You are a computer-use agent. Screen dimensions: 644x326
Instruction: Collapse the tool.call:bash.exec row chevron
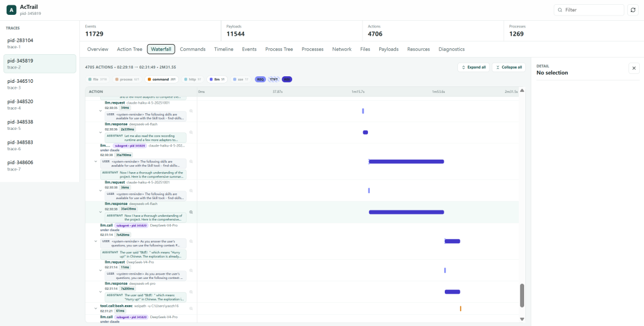[96, 308]
